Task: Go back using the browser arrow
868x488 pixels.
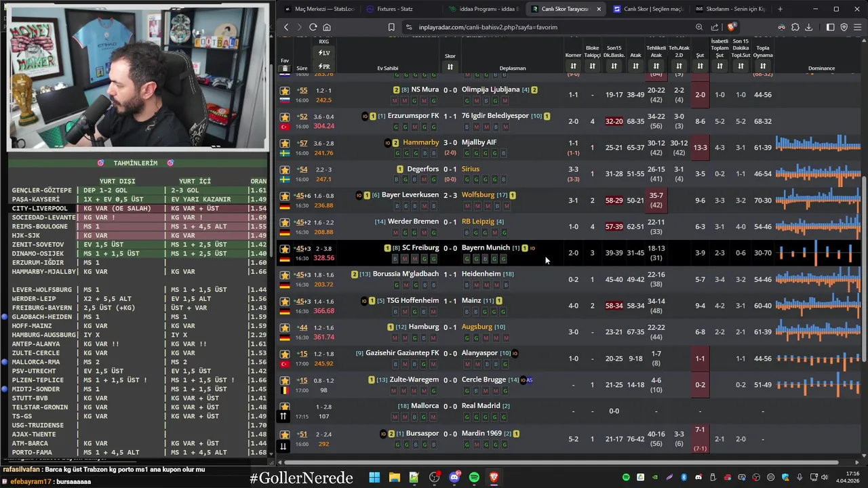Action: 286,27
